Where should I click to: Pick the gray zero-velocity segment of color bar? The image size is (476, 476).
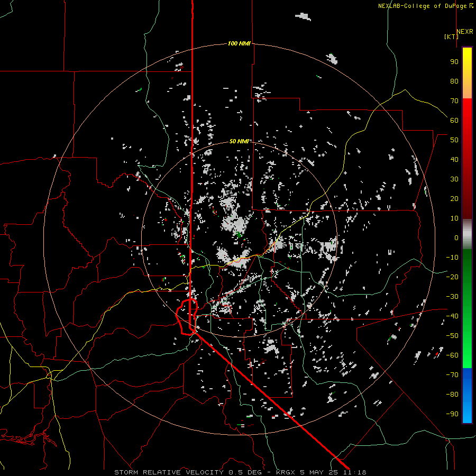[x=467, y=234]
